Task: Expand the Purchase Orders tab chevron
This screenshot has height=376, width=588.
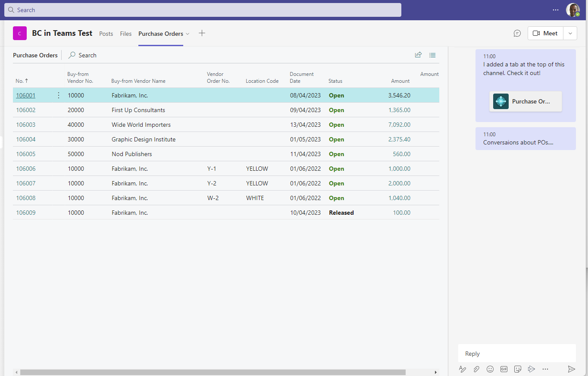Action: pyautogui.click(x=188, y=34)
